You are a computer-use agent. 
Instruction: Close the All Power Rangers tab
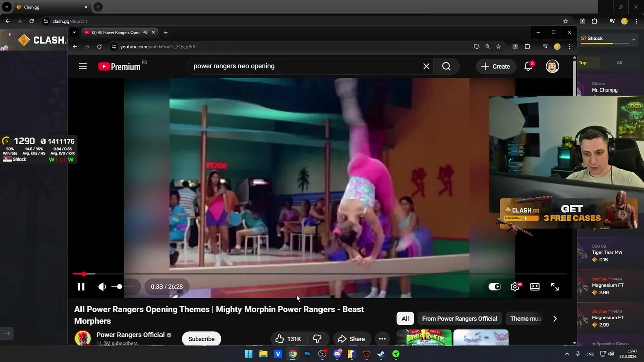coord(154,32)
